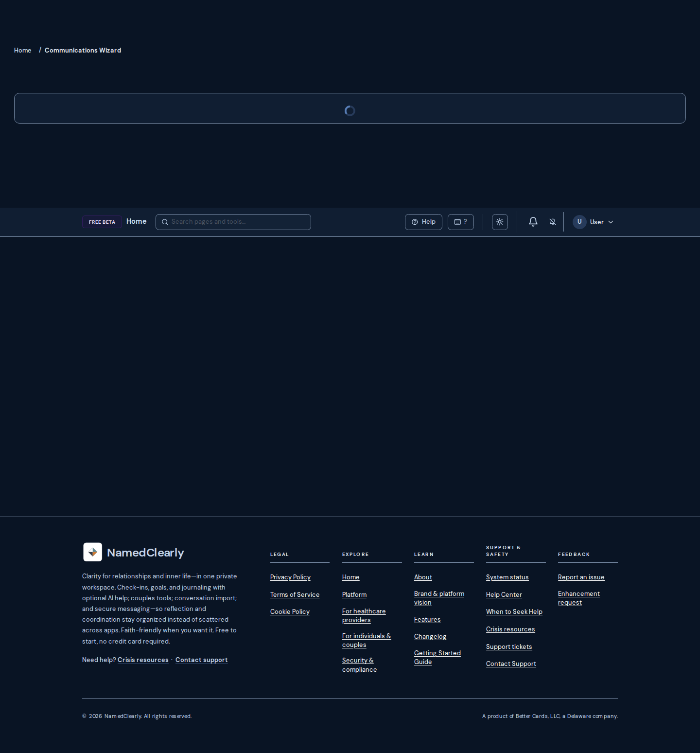This screenshot has width=700, height=753.
Task: Open the Changelog link
Action: pos(430,636)
